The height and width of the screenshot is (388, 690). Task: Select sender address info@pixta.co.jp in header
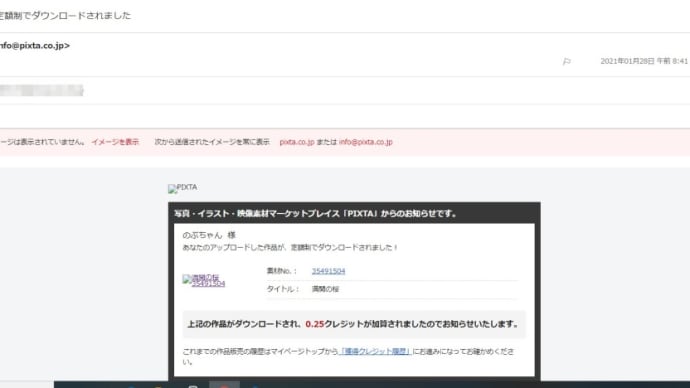coord(35,45)
